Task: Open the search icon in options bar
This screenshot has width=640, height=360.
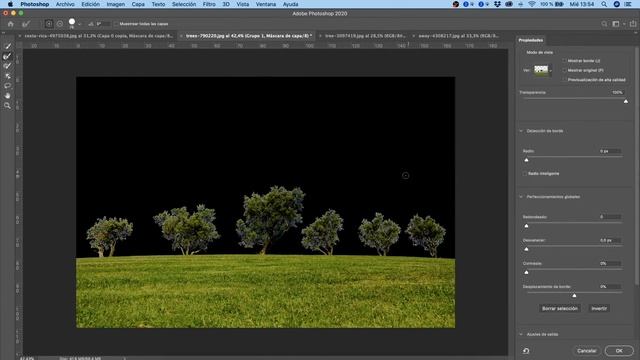Action: 604,24
